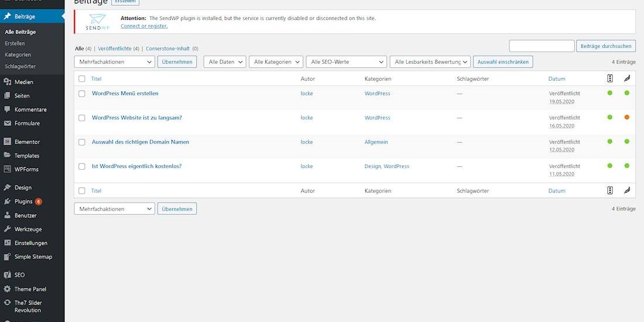Open the Alle Kategorien dropdown
The height and width of the screenshot is (322, 644).
coord(276,62)
